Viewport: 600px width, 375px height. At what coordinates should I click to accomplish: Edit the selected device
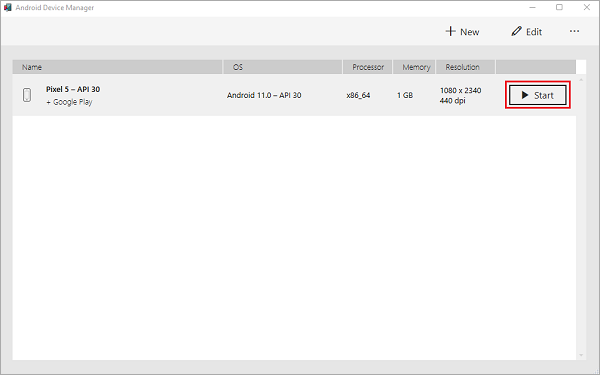tap(527, 32)
